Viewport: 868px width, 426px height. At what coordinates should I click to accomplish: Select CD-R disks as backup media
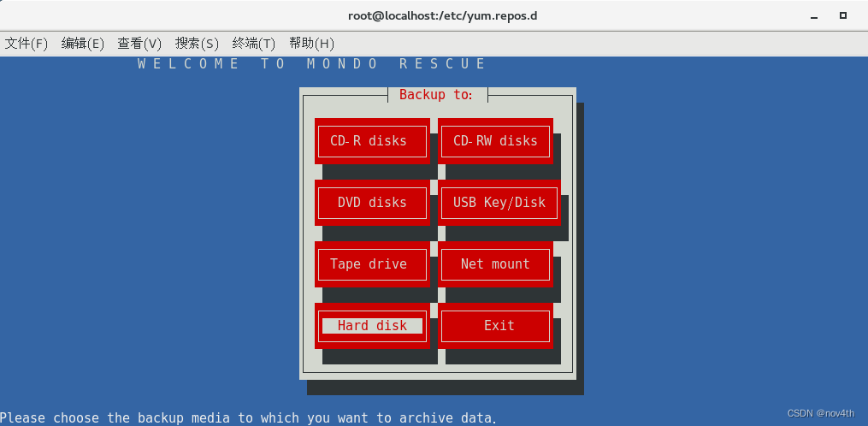pyautogui.click(x=372, y=140)
